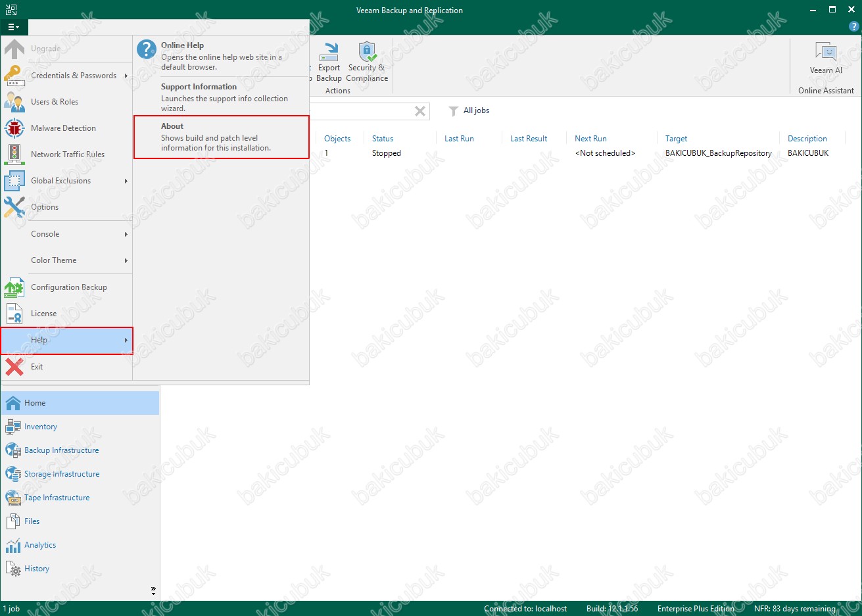Screen dimensions: 862x616
Task: Select Malware Detection menu entry
Action: point(67,128)
